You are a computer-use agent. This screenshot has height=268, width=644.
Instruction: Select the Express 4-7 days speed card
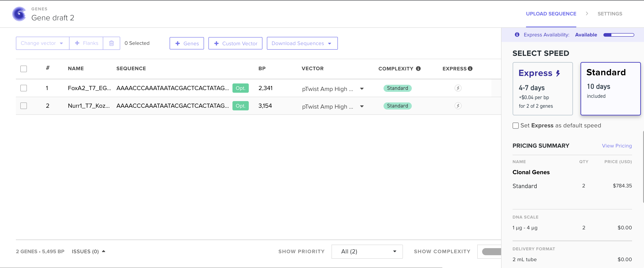pyautogui.click(x=543, y=89)
